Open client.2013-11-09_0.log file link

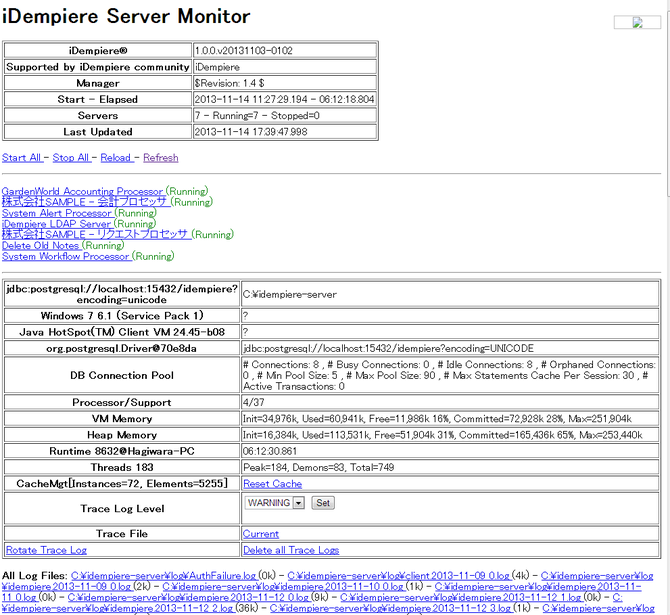(398, 576)
